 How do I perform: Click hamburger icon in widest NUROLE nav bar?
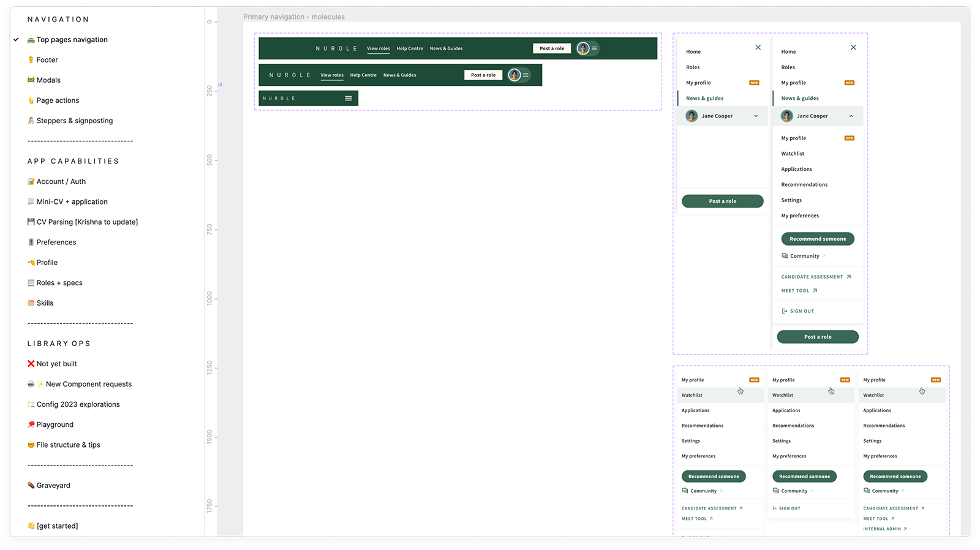(x=594, y=48)
